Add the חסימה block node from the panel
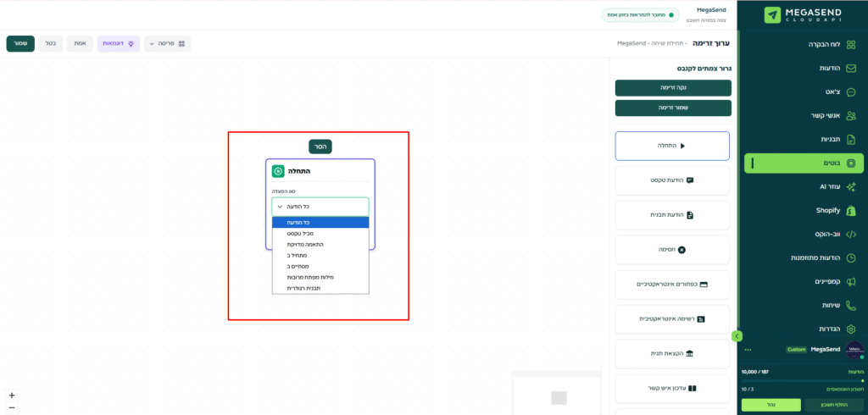This screenshot has height=415, width=868. point(672,250)
